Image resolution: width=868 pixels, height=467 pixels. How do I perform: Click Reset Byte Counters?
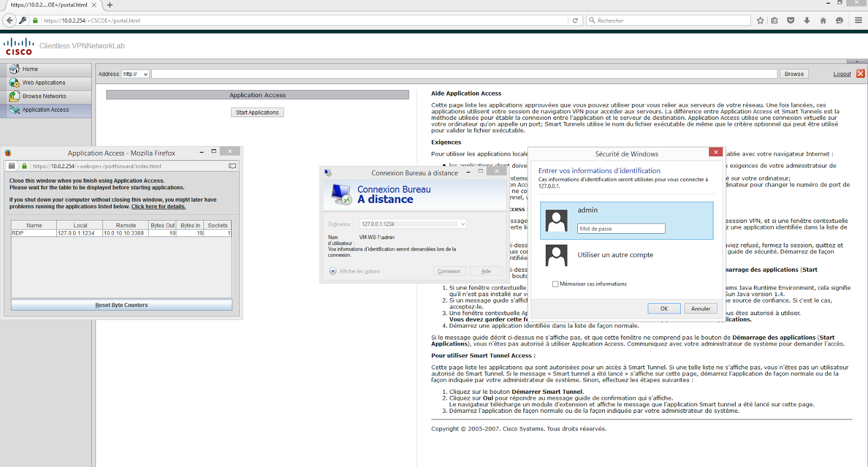pyautogui.click(x=122, y=305)
